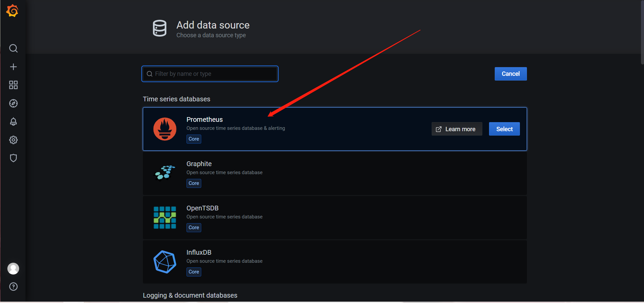Open the Grafana home logo

[x=12, y=11]
